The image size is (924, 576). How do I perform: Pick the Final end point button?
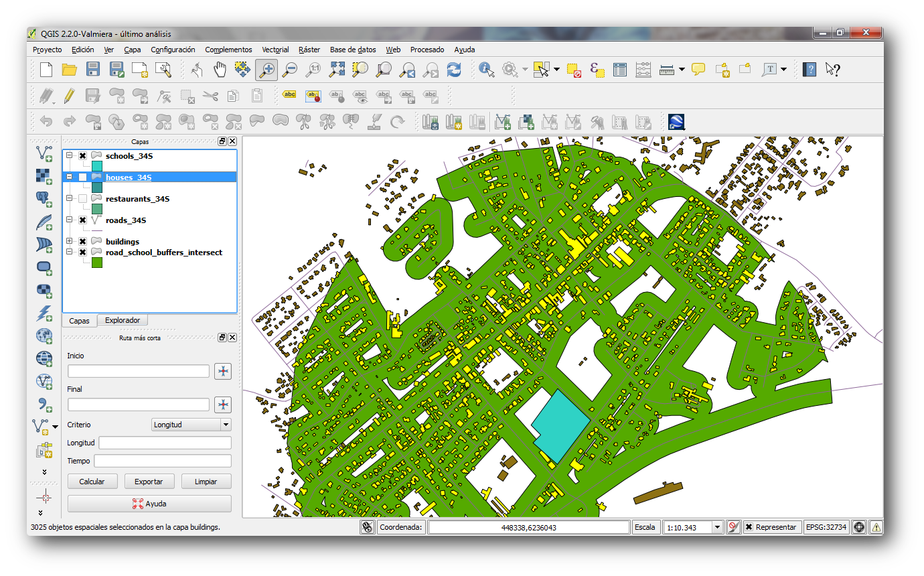(223, 405)
